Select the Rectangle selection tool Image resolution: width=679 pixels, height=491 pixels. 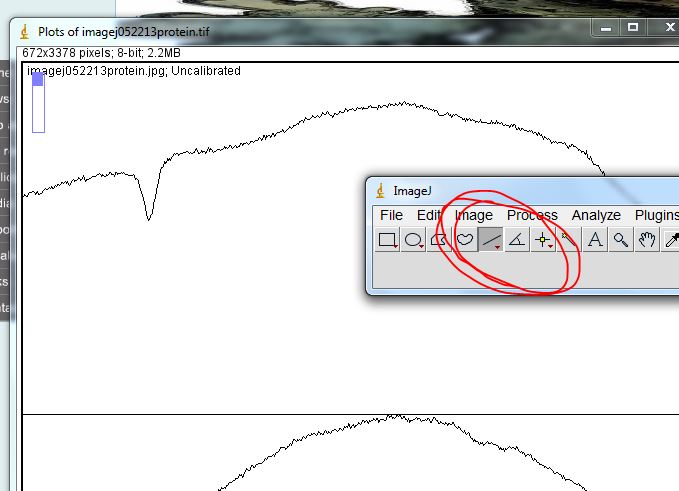click(x=387, y=240)
